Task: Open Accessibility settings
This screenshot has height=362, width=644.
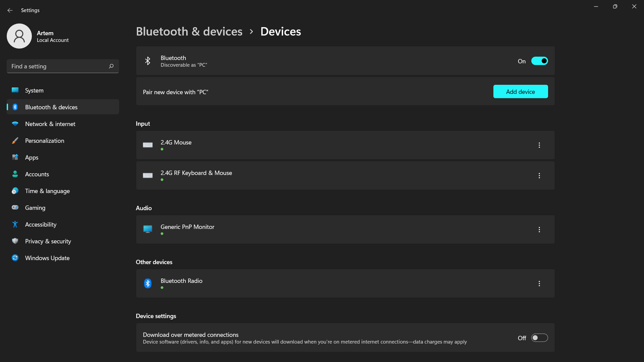Action: (63, 224)
